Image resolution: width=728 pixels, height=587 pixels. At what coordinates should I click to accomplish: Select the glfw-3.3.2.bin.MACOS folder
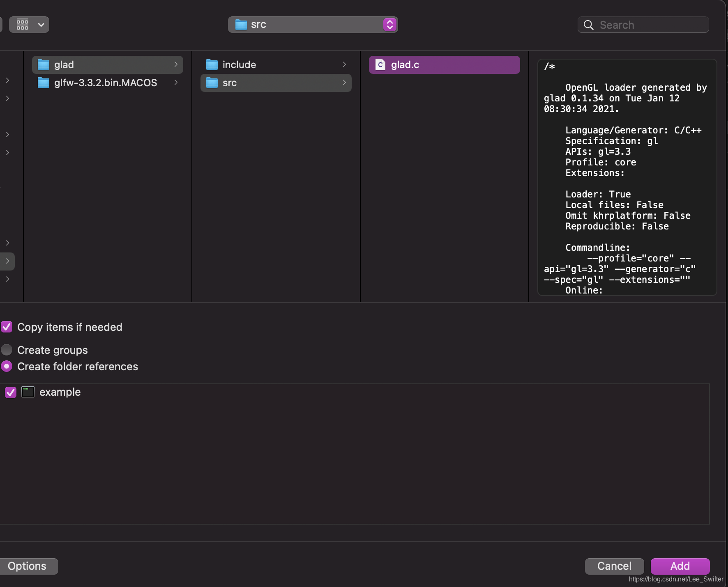[x=108, y=83]
